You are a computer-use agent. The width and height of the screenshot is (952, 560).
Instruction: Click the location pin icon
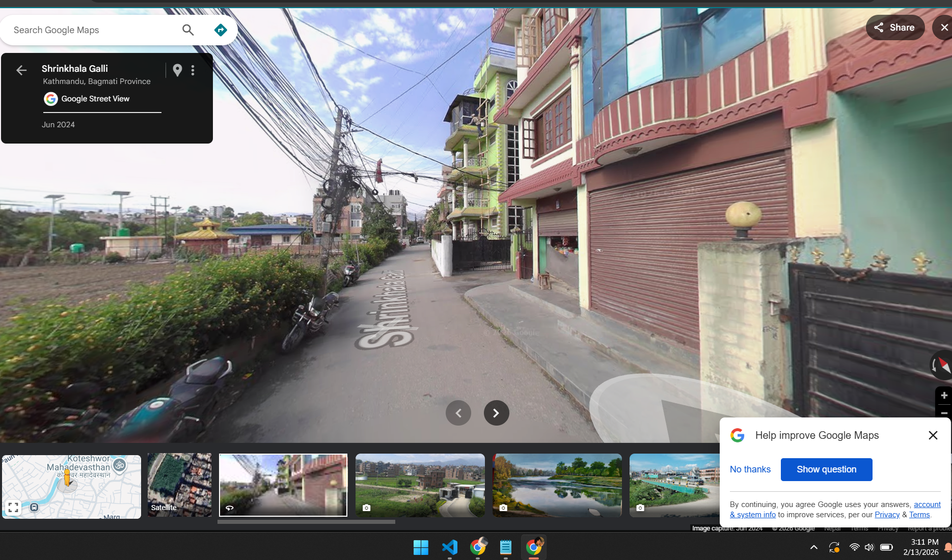coord(177,70)
